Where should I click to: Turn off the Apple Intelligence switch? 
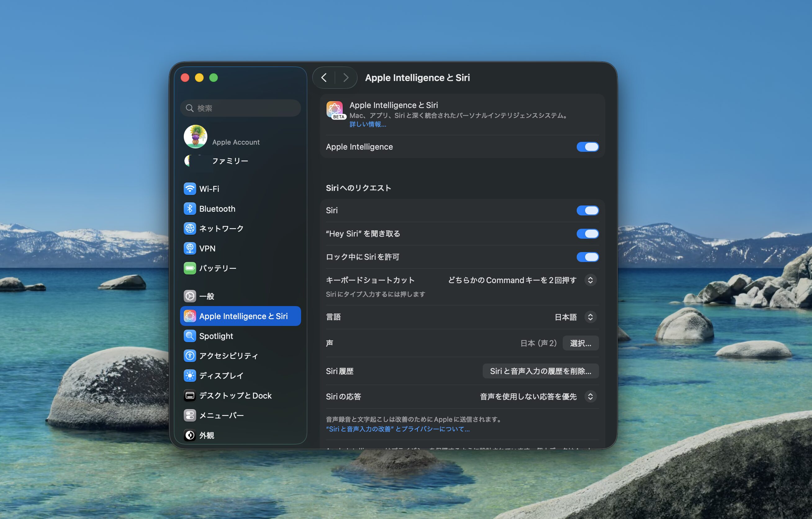pos(587,147)
